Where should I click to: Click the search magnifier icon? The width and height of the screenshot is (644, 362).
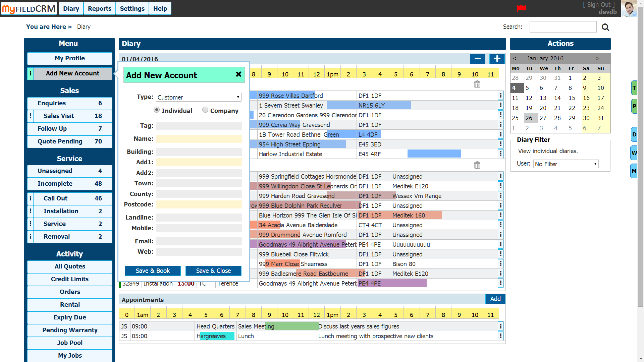pos(605,27)
